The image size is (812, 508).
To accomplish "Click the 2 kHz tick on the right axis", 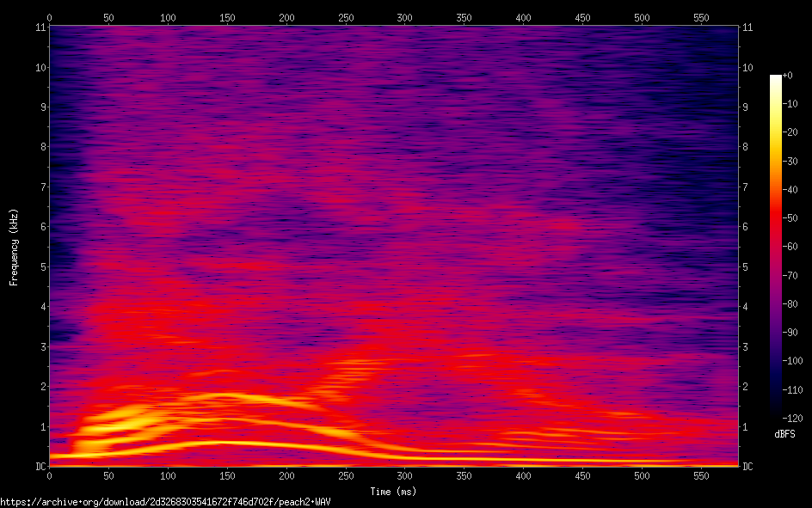I will pos(746,387).
